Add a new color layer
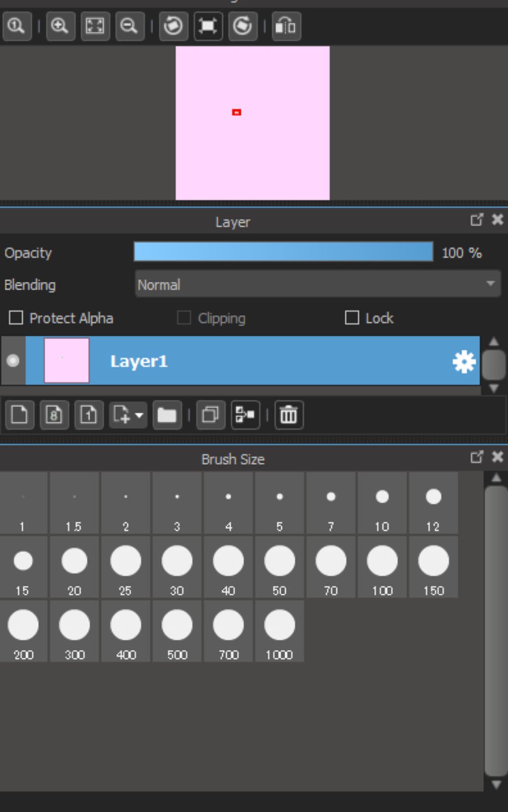The image size is (508, 812). click(x=19, y=415)
